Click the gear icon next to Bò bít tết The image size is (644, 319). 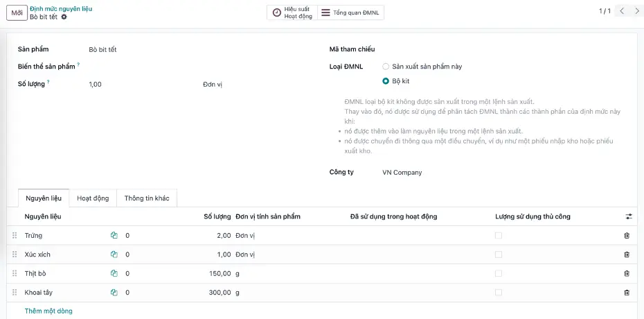(x=64, y=17)
